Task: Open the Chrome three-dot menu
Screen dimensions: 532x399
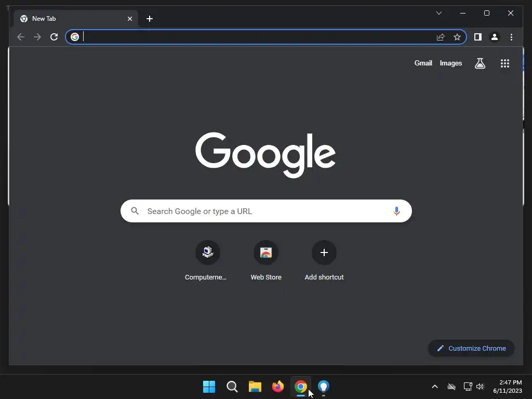Action: (511, 37)
